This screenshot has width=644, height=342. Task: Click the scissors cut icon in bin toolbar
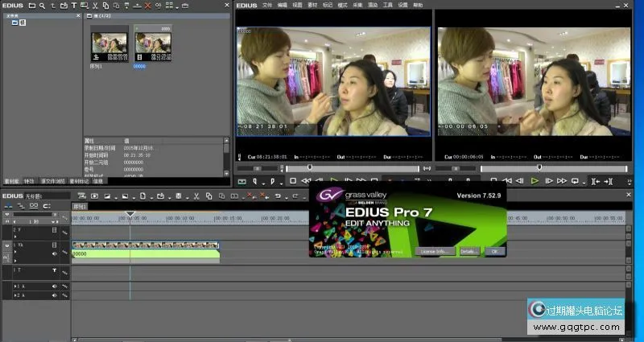94,5
